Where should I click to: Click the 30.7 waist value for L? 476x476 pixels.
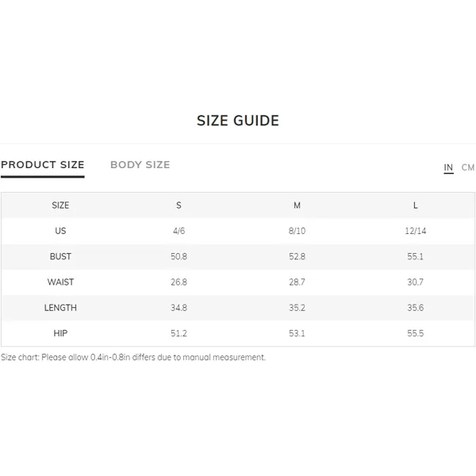(415, 282)
